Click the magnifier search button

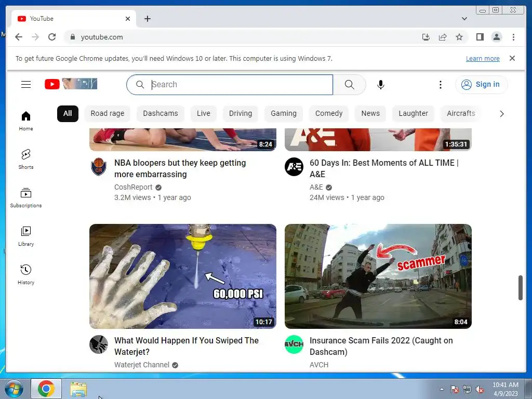point(349,85)
